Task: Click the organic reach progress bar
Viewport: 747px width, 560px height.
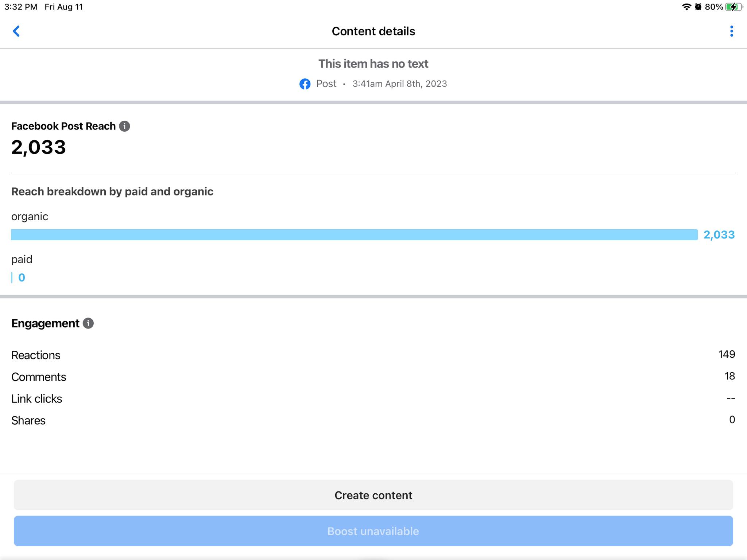Action: tap(354, 235)
